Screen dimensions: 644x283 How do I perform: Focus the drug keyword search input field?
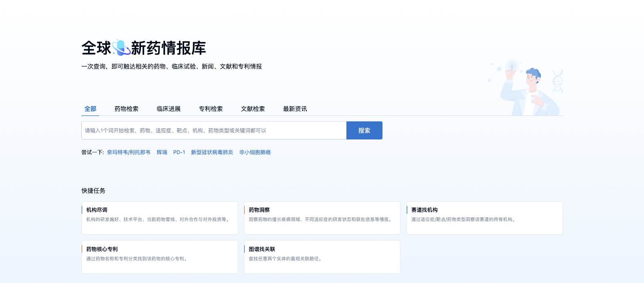pos(213,131)
